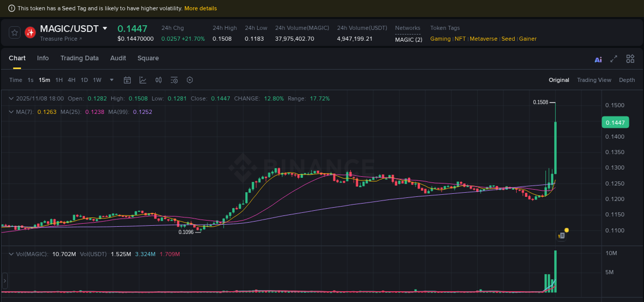This screenshot has width=644, height=302.
Task: Collapse the MA indicators row chevron
Action: coord(10,111)
